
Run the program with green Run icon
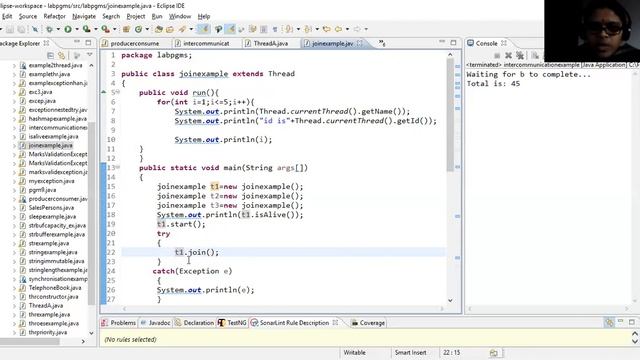click(x=68, y=29)
